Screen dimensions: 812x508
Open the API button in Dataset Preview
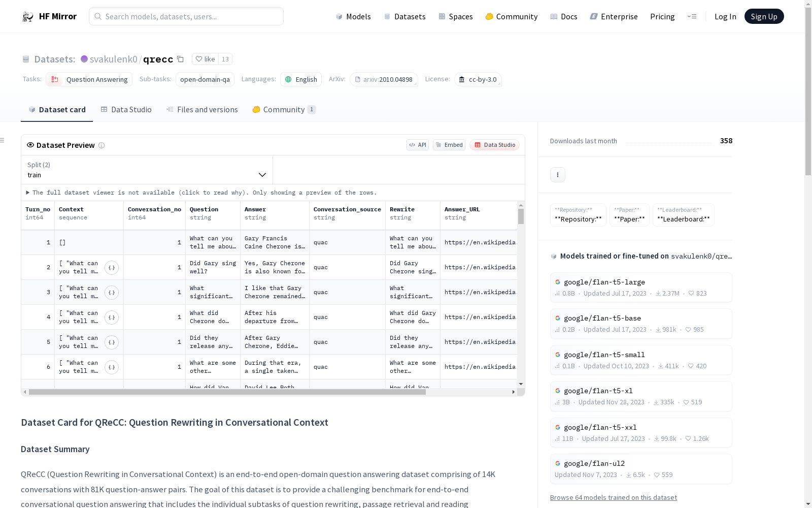tap(418, 145)
